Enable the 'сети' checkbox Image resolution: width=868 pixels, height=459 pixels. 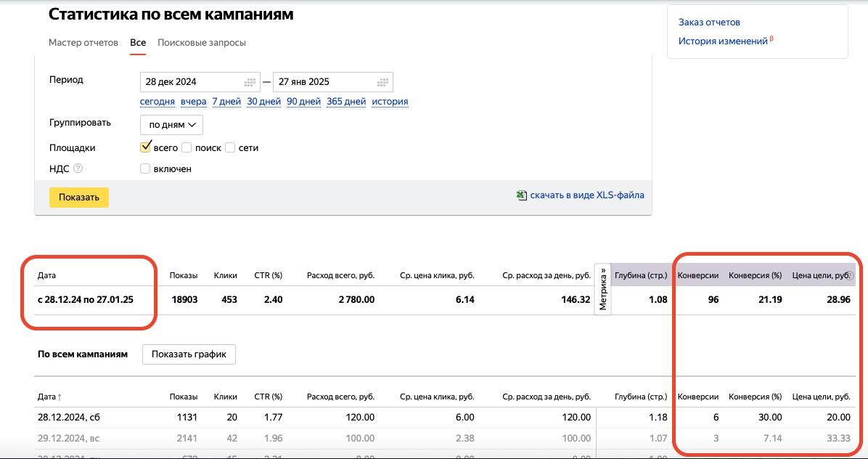pyautogui.click(x=230, y=147)
